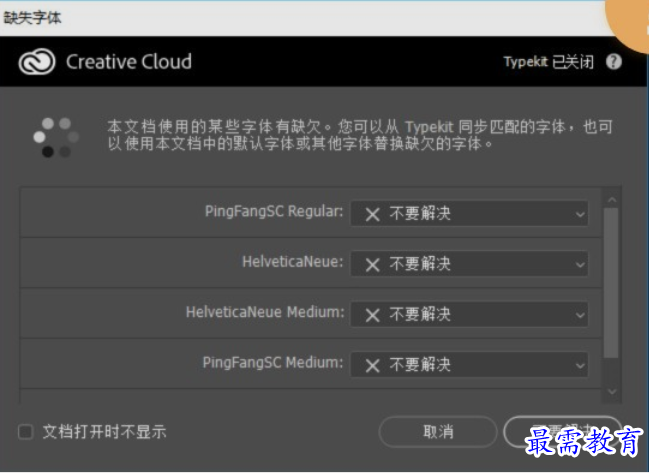Click the X icon in PingFangSC Medium row
This screenshot has height=473, width=649.
click(x=373, y=365)
